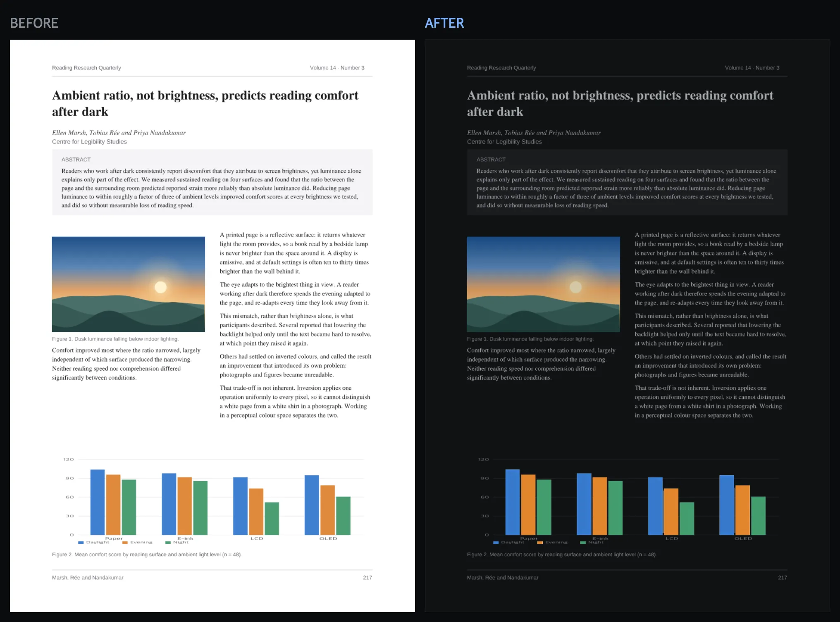Click the BEFORE panel heading label
This screenshot has width=840, height=622.
(34, 23)
